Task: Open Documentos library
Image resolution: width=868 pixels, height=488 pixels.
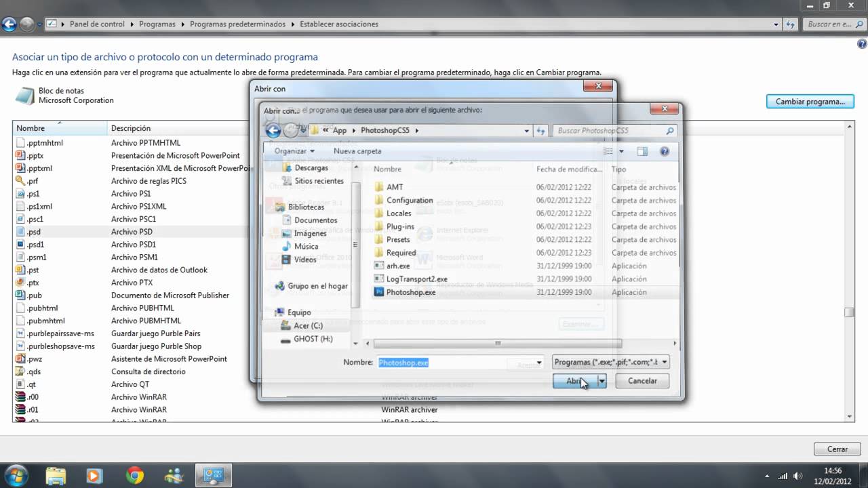Action: click(x=315, y=220)
